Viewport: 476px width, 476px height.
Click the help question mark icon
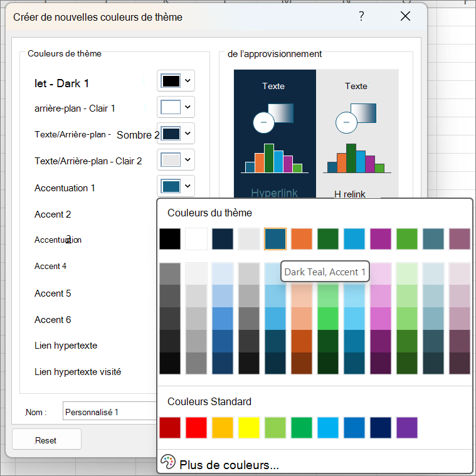[361, 16]
